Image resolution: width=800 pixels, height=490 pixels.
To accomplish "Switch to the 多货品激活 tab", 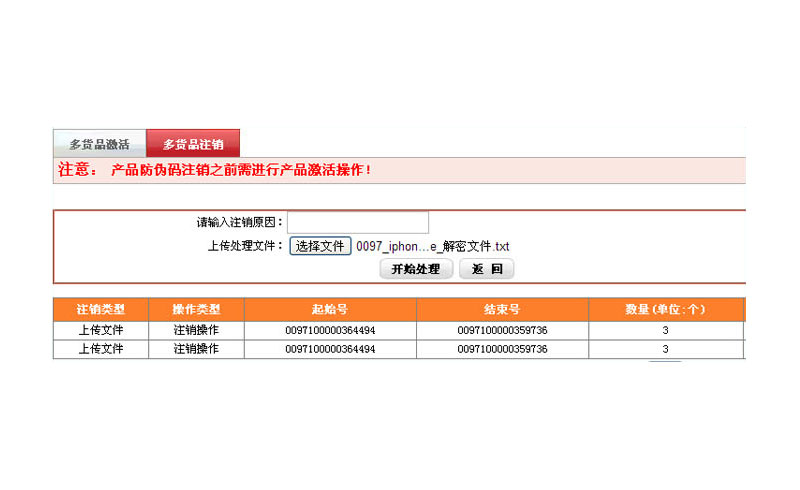I will pyautogui.click(x=99, y=144).
